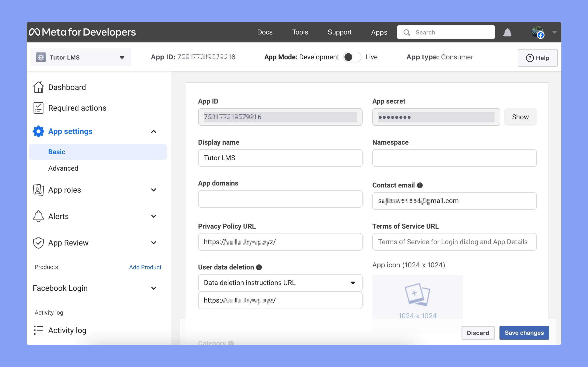The height and width of the screenshot is (367, 588).
Task: Click the Namespace field
Action: coord(454,158)
